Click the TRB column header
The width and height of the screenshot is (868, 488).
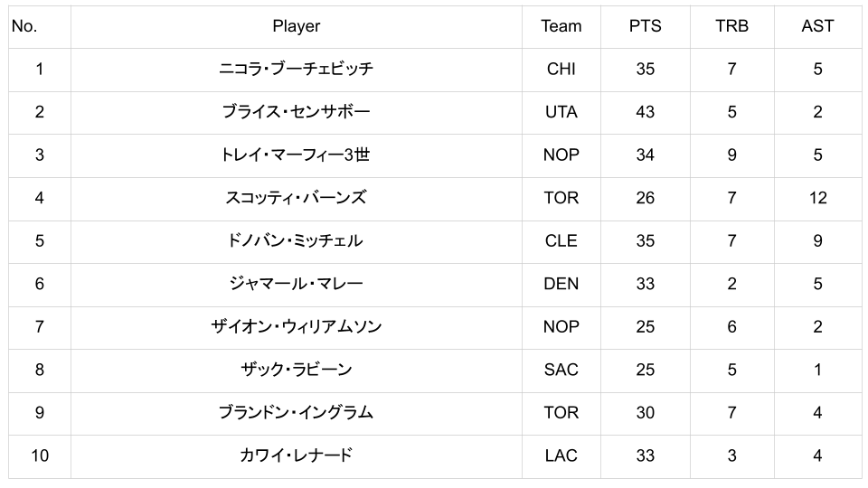[731, 26]
